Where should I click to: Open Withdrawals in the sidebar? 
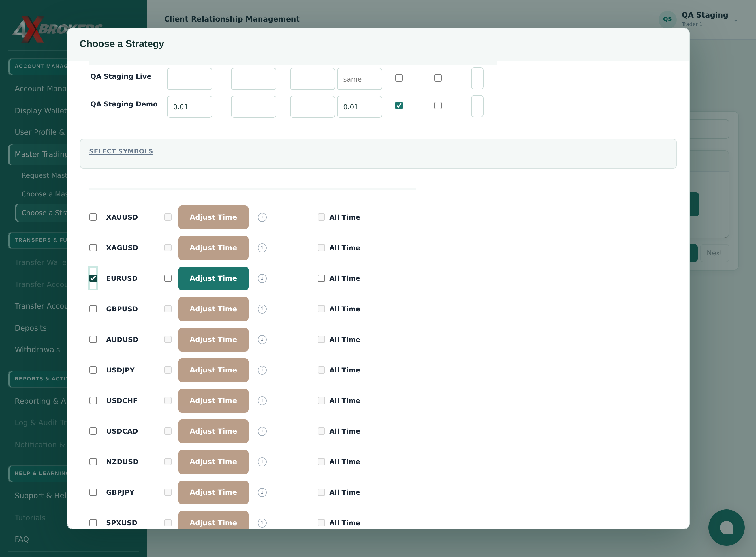pyautogui.click(x=37, y=350)
